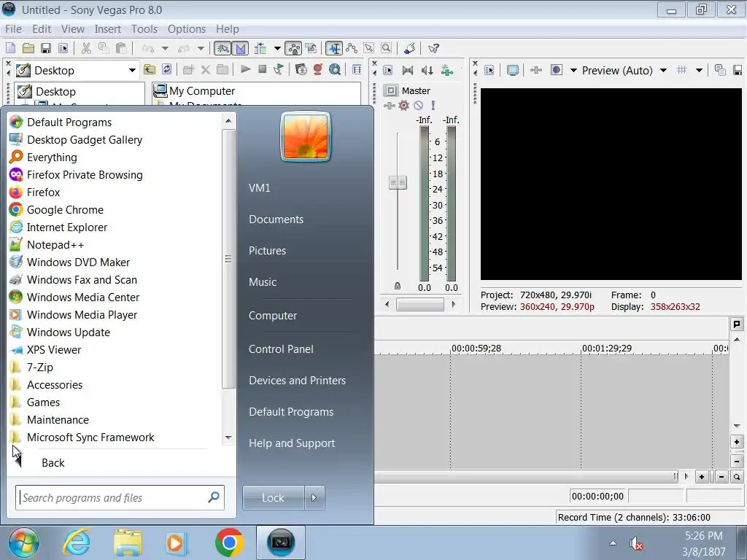The height and width of the screenshot is (560, 747).
Task: Click the Up One Level folder icon
Action: 150,69
